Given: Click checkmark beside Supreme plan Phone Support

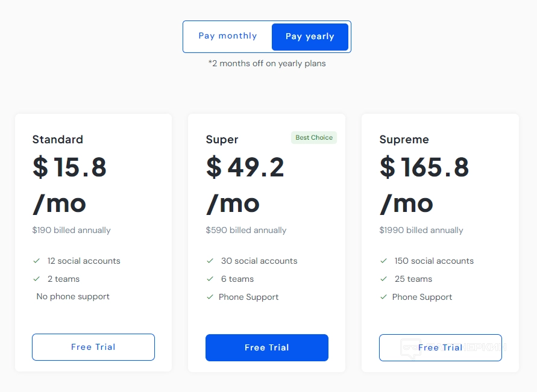Looking at the screenshot, I should 384,297.
